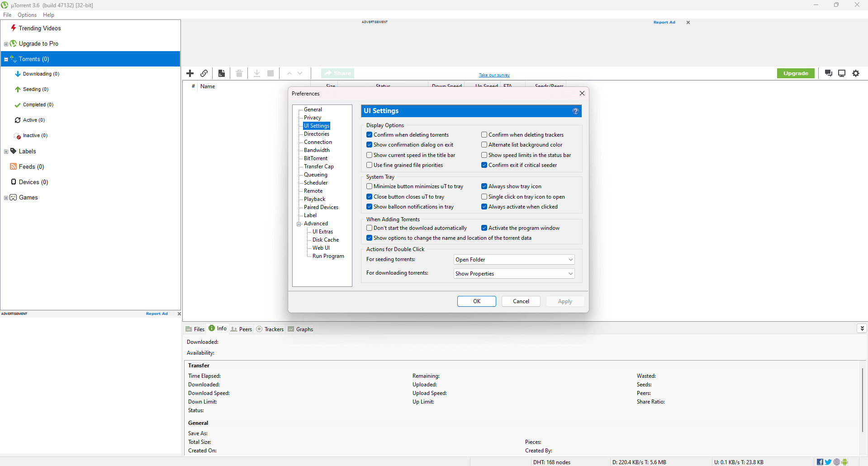Enable Alternate list background color
The height and width of the screenshot is (466, 868).
pyautogui.click(x=484, y=145)
